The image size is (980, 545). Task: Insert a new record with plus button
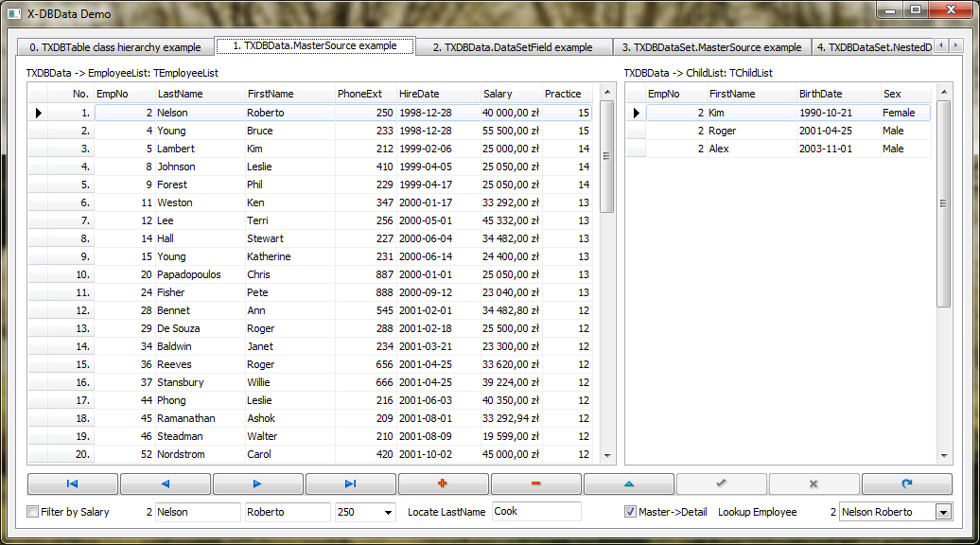pyautogui.click(x=443, y=483)
